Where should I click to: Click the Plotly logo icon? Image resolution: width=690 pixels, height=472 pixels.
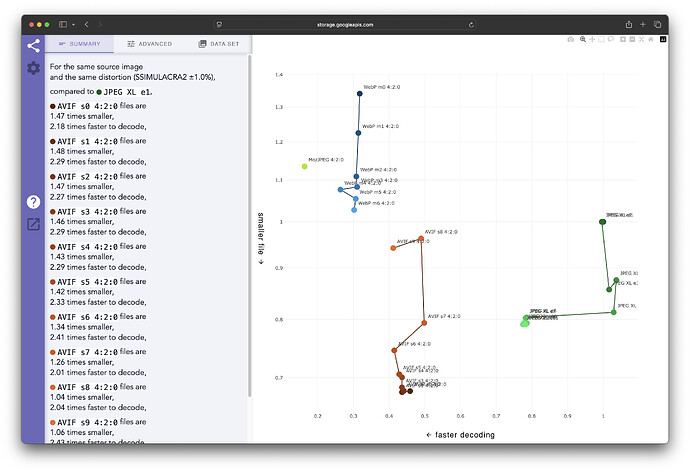[x=663, y=39]
